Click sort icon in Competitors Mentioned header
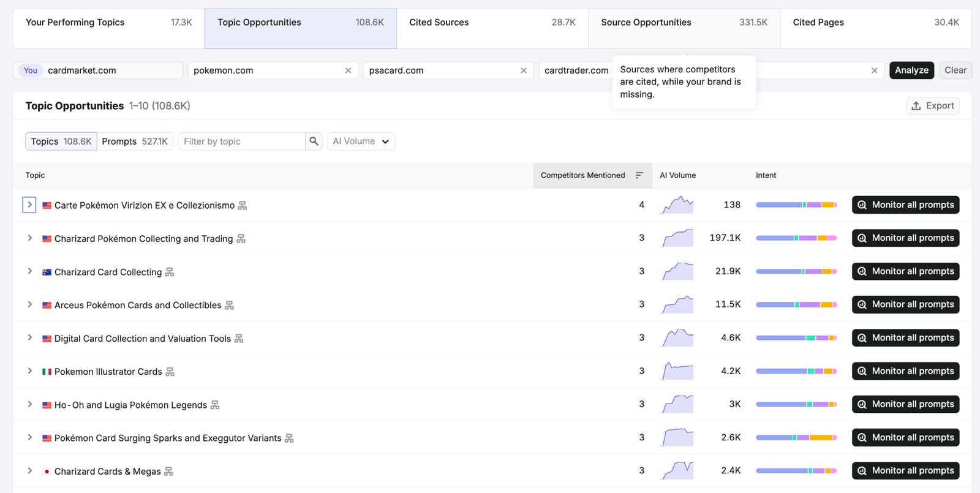Viewport: 980px width, 493px height. pos(639,175)
